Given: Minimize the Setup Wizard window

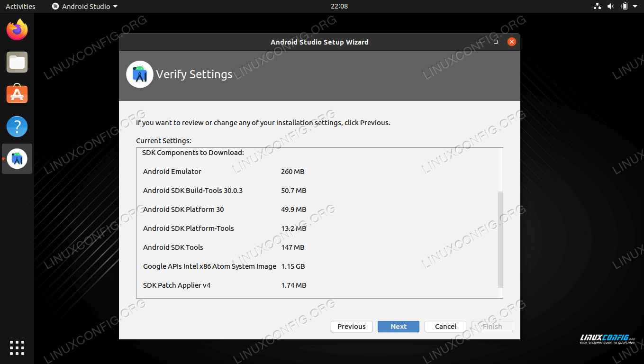Looking at the screenshot, I should click(481, 42).
